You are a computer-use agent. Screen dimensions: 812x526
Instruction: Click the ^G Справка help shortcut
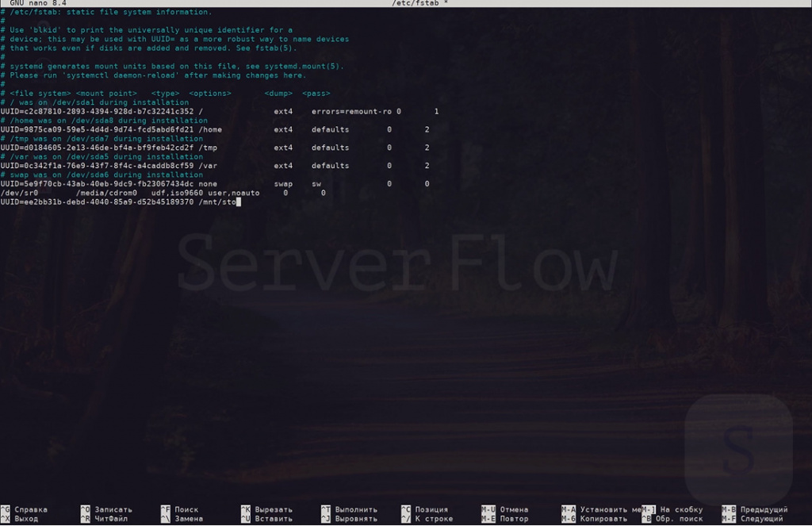(x=24, y=509)
